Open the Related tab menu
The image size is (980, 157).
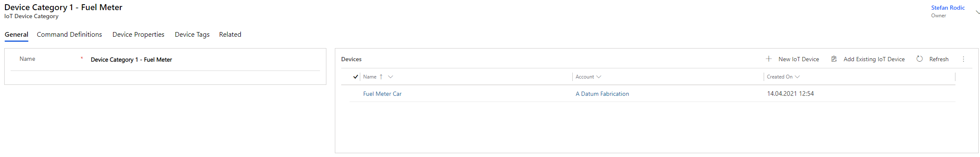pos(230,35)
